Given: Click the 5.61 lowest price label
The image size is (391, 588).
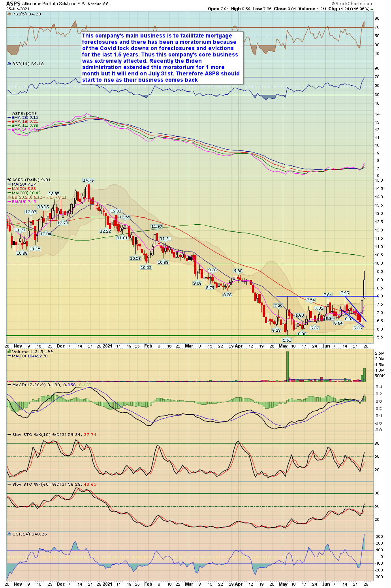Looking at the screenshot, I should tap(287, 340).
